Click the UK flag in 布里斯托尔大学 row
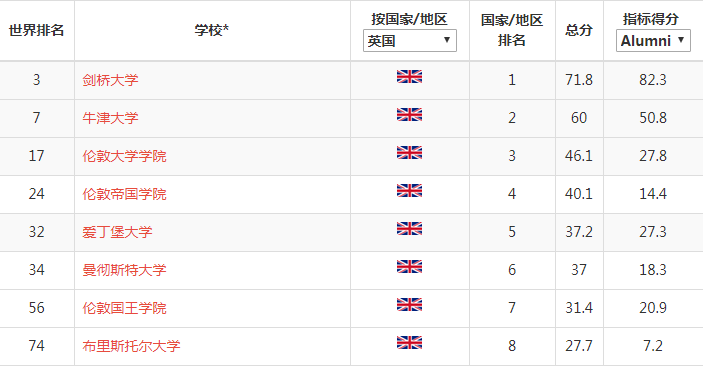 pos(409,343)
